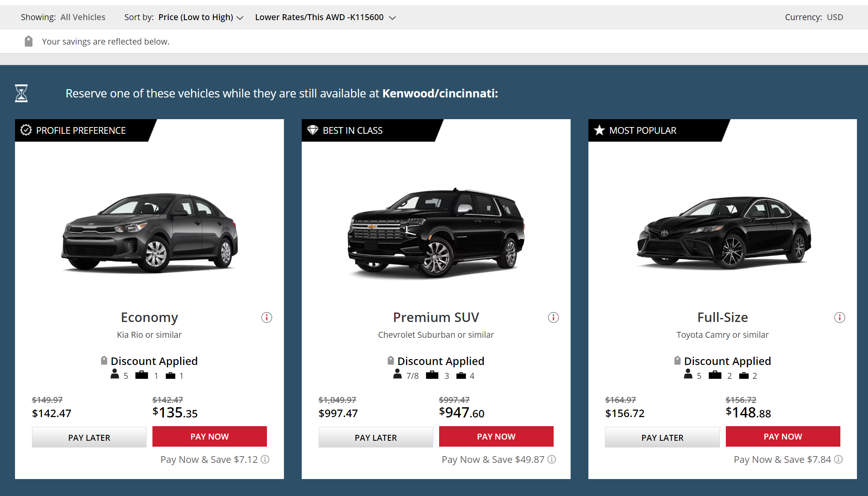Expand the Sort by Price dropdown

(201, 17)
